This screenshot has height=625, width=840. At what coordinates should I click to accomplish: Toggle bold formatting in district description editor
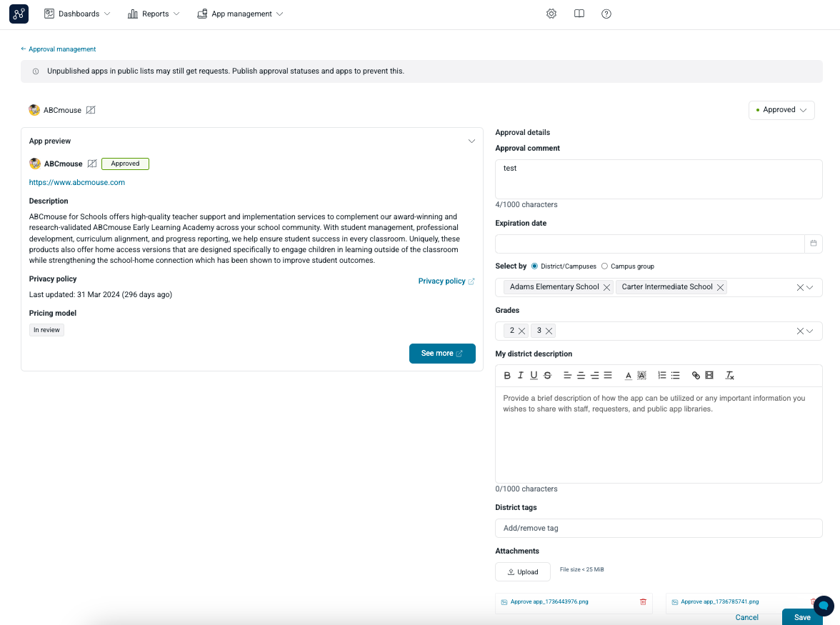(x=507, y=375)
